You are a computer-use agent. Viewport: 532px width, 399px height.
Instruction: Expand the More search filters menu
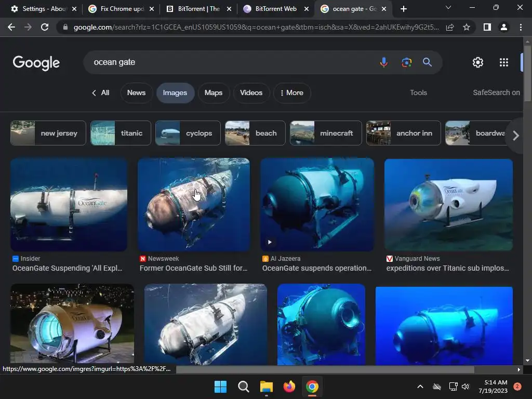pos(292,92)
